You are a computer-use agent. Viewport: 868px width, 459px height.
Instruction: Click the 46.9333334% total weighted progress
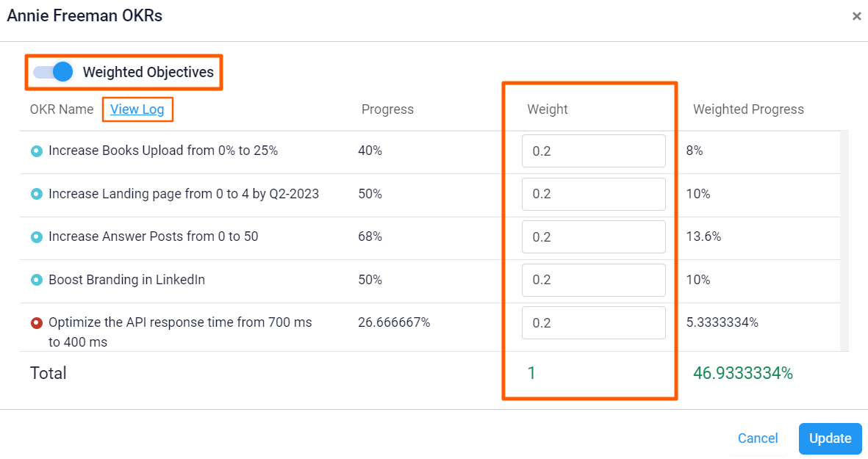pyautogui.click(x=742, y=373)
